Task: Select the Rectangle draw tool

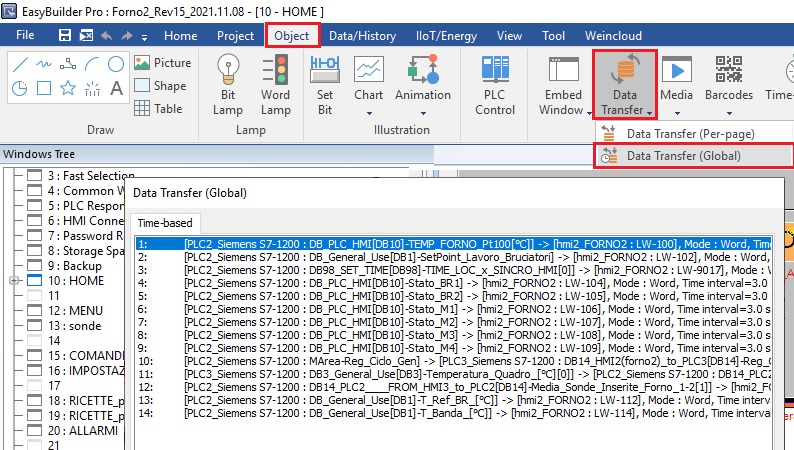Action: pyautogui.click(x=44, y=89)
